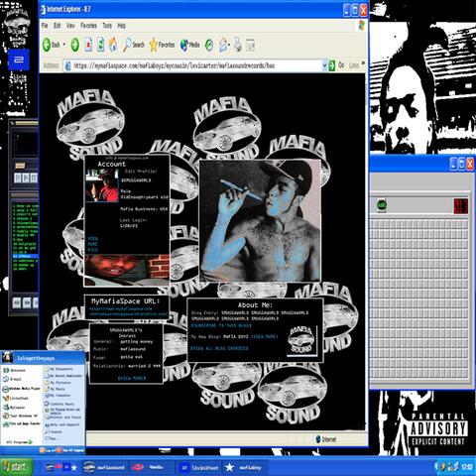Open the Favorites star in toolbar

tap(162, 45)
